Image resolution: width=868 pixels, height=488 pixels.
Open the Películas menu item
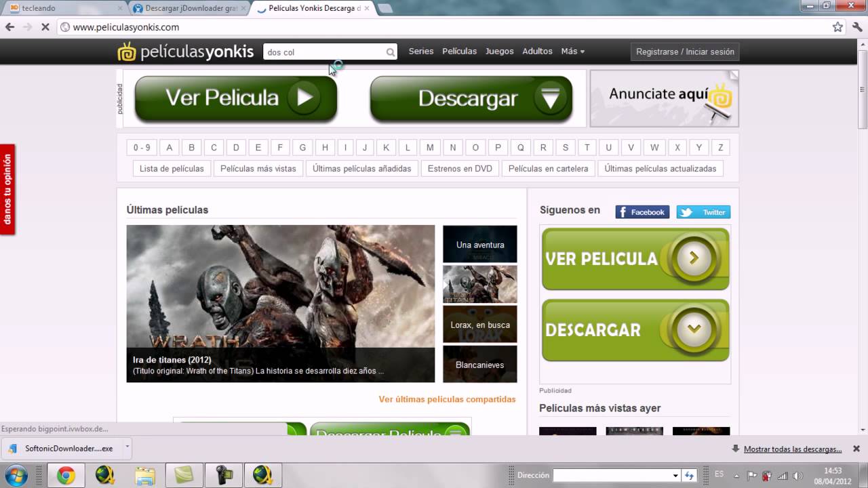459,52
